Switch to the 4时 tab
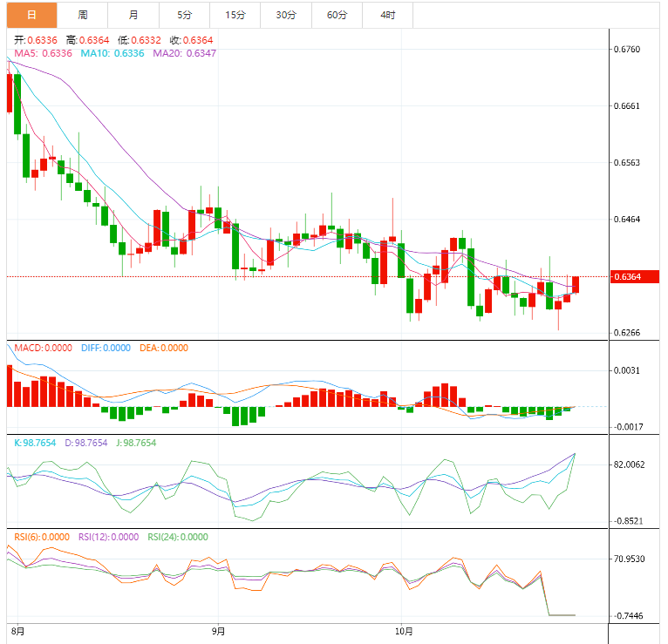 (387, 15)
